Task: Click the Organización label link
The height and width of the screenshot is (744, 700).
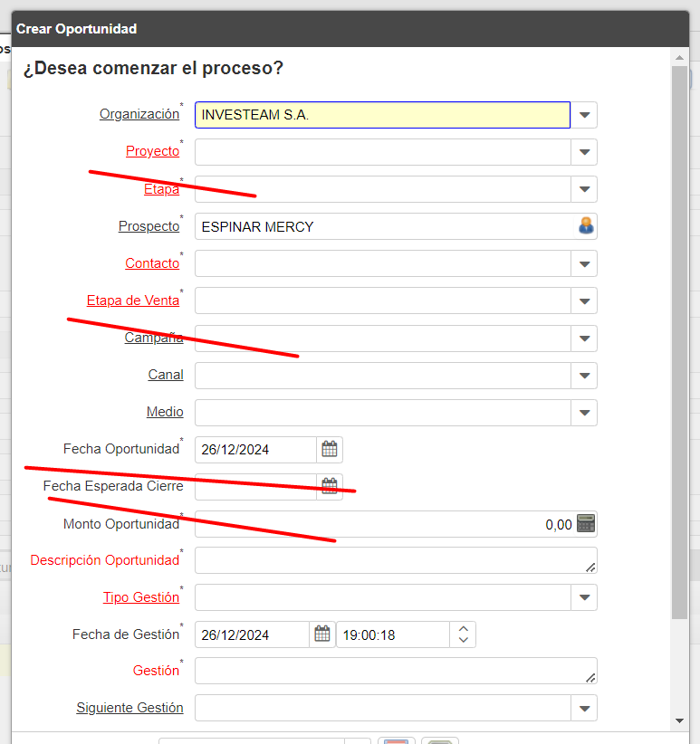Action: coord(139,114)
